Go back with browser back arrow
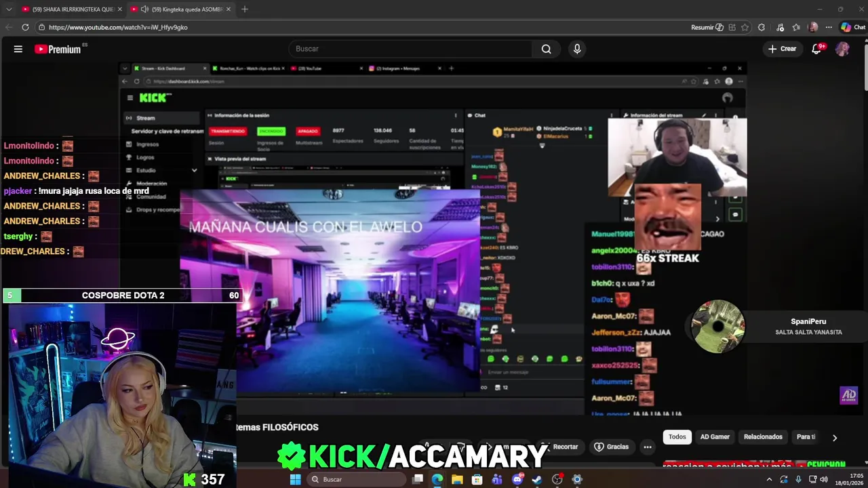Viewport: 868px width, 488px height. tap(9, 27)
